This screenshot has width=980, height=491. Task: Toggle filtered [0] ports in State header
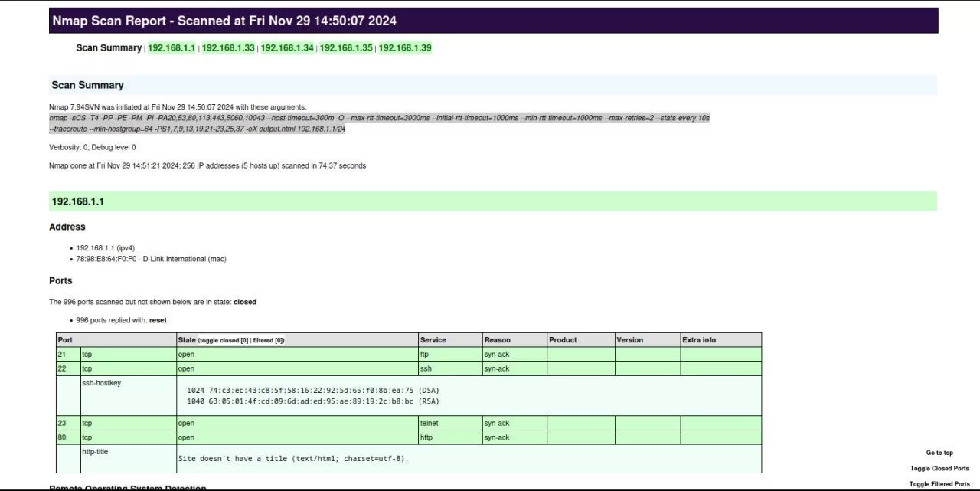point(269,340)
